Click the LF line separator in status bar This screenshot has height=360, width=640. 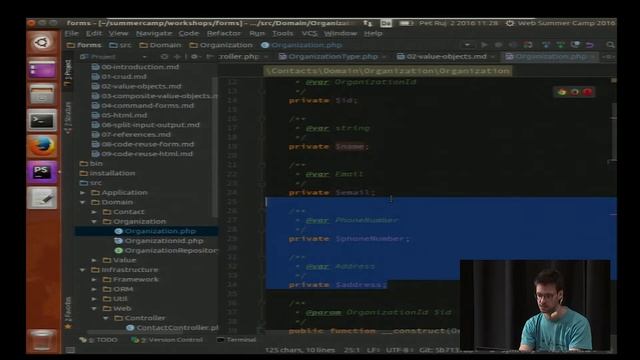tap(373, 350)
